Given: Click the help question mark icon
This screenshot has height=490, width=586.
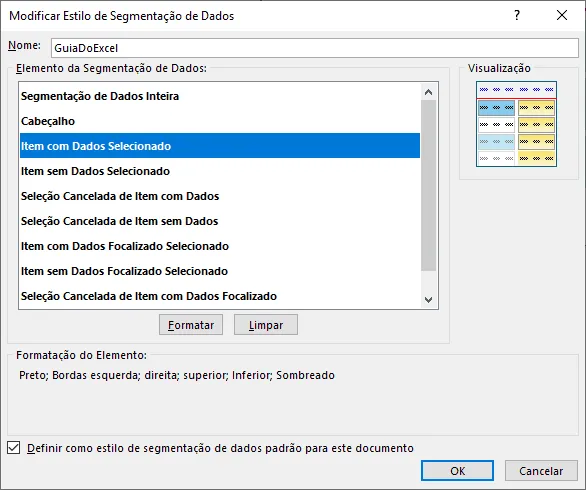Looking at the screenshot, I should click(x=517, y=15).
